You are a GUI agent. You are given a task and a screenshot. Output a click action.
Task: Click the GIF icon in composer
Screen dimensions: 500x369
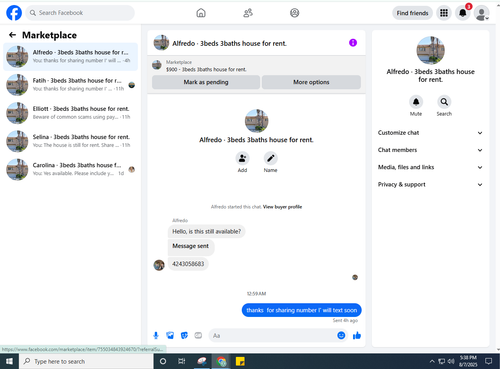(x=198, y=335)
